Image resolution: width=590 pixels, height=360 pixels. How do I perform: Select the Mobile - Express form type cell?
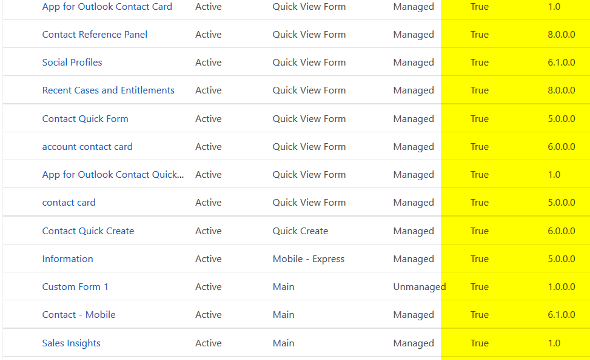309,258
